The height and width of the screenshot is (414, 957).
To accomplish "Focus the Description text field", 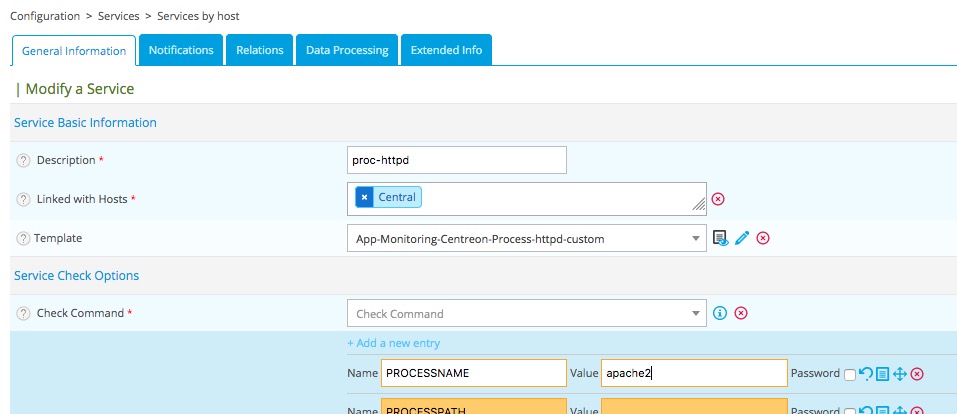I will [456, 160].
